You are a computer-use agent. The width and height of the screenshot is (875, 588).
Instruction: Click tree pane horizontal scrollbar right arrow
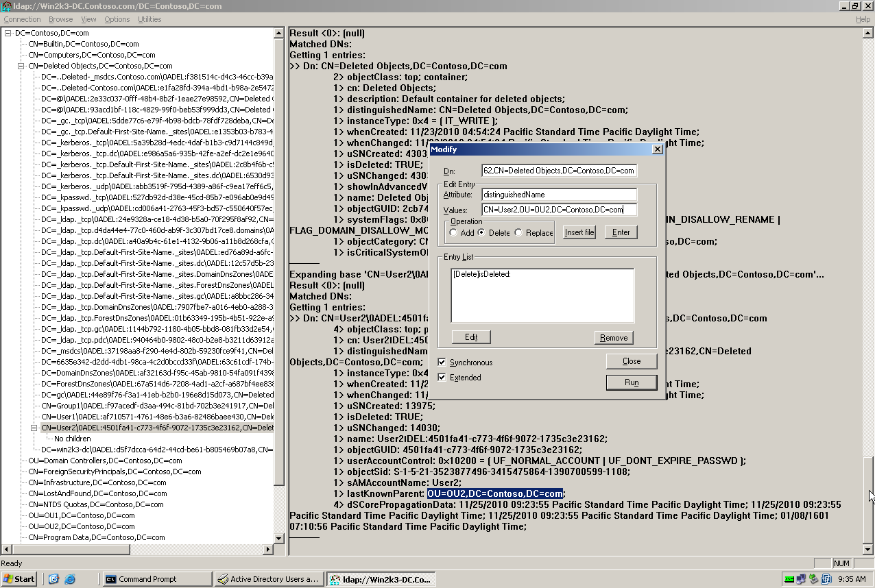(269, 549)
